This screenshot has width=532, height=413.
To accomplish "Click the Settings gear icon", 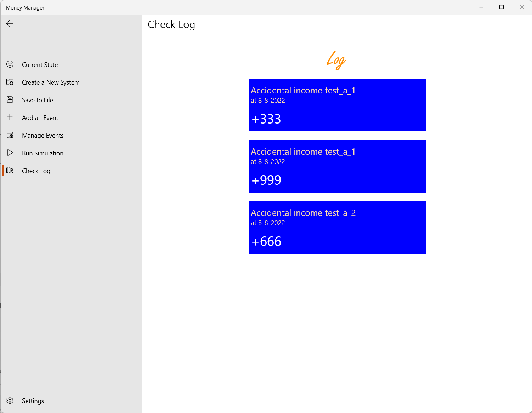I will tap(10, 400).
